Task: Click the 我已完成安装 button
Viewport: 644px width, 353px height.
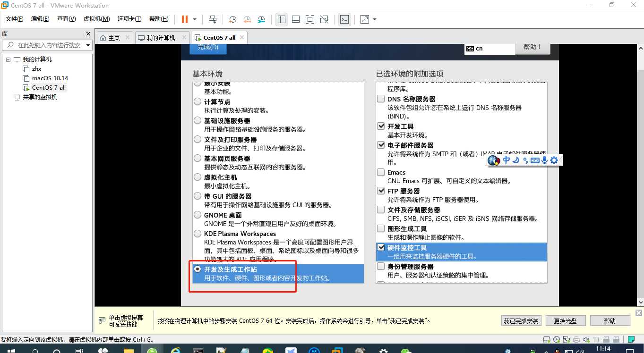Action: pyautogui.click(x=521, y=321)
